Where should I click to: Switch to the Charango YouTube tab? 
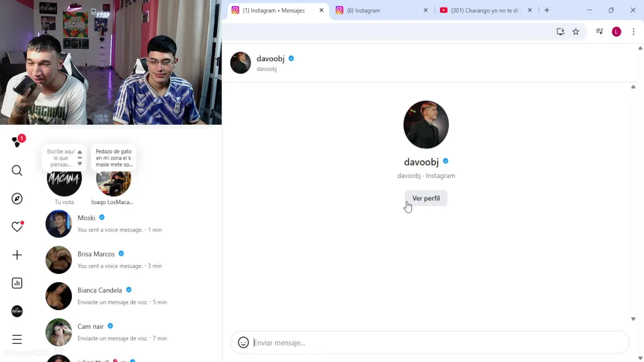point(486,10)
